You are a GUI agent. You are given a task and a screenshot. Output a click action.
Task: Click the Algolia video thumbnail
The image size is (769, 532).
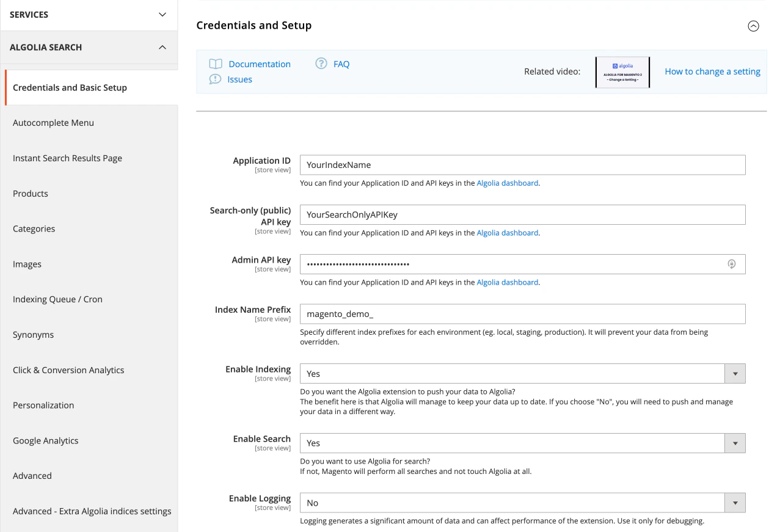pos(622,72)
